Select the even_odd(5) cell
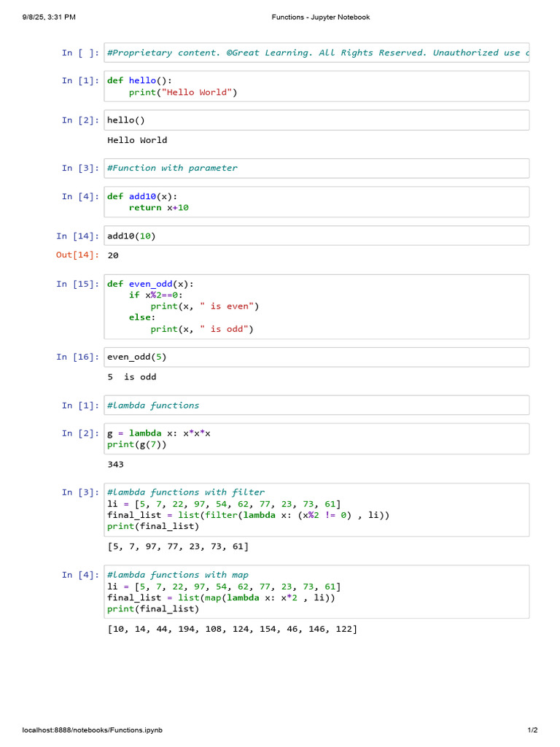Image resolution: width=560 pixels, height=747 pixels. pyautogui.click(x=316, y=357)
